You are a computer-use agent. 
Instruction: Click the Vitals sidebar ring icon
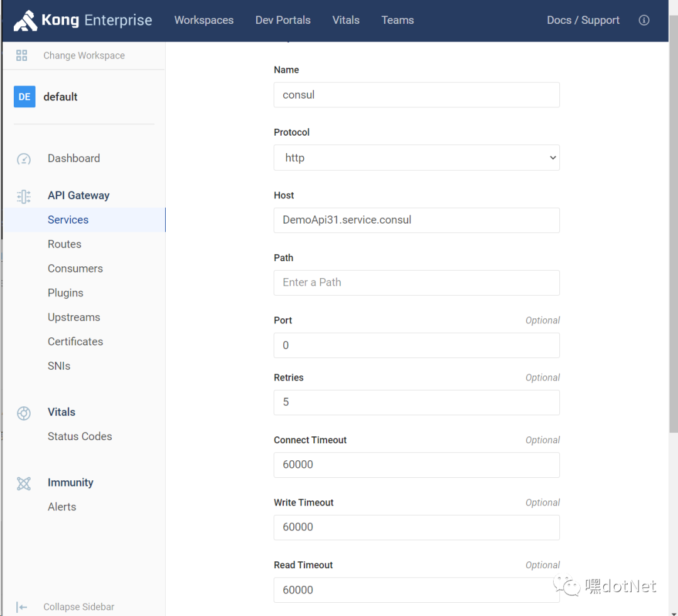tap(24, 413)
